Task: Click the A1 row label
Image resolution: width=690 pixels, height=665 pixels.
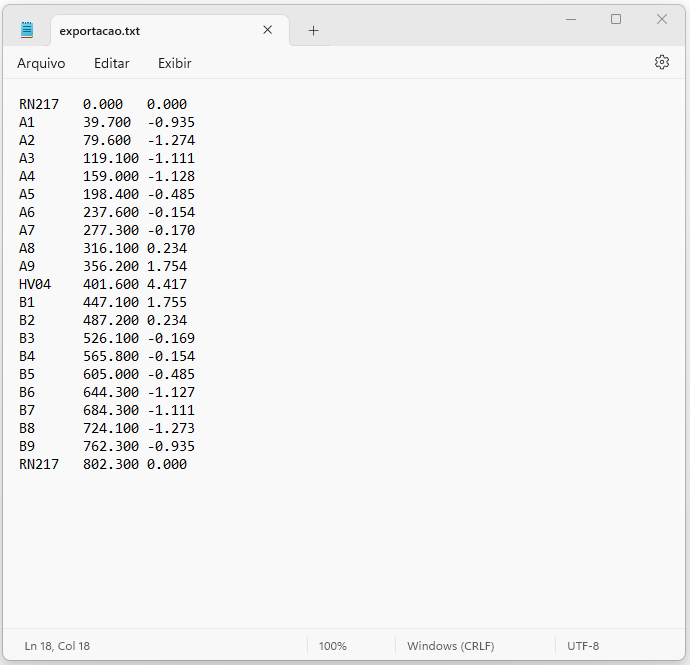Action: point(27,122)
